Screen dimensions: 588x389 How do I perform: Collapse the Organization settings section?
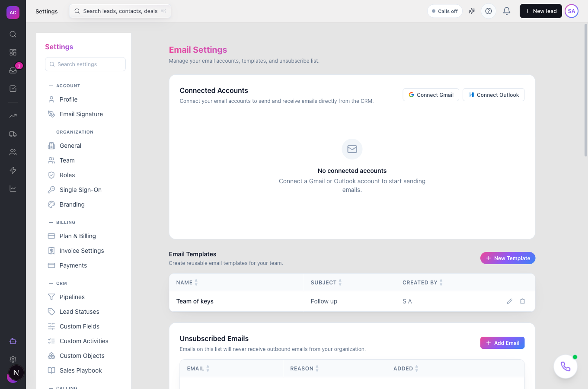[x=71, y=132]
